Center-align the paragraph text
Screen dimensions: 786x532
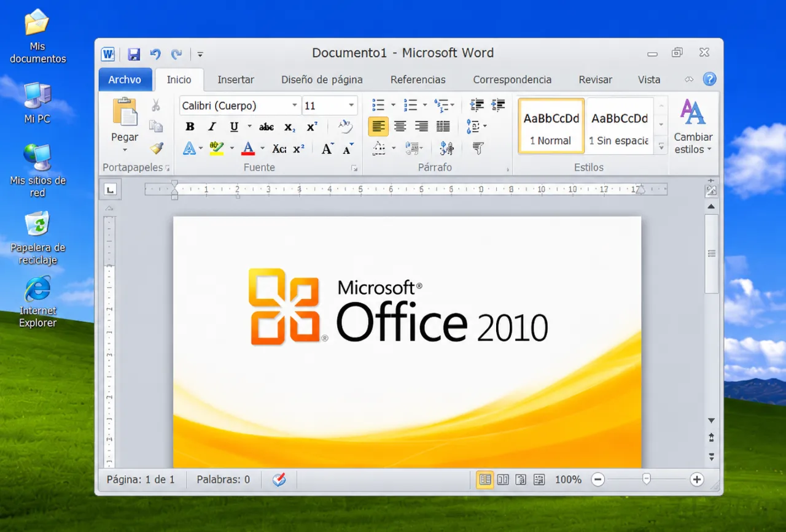coord(400,127)
